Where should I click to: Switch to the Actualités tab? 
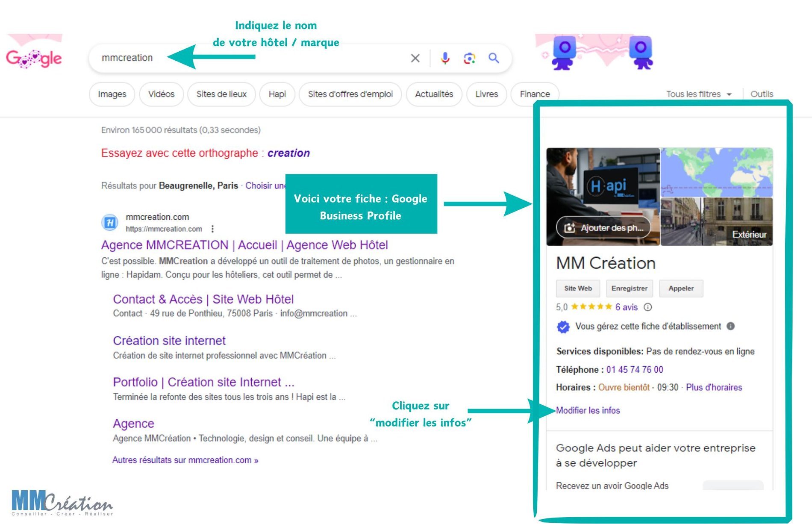(434, 94)
